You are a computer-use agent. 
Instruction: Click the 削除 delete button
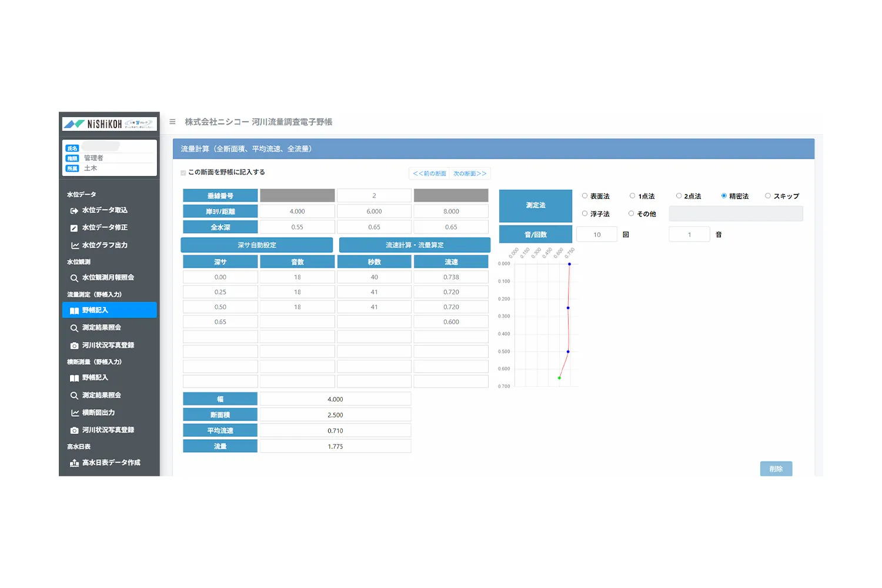tap(776, 469)
